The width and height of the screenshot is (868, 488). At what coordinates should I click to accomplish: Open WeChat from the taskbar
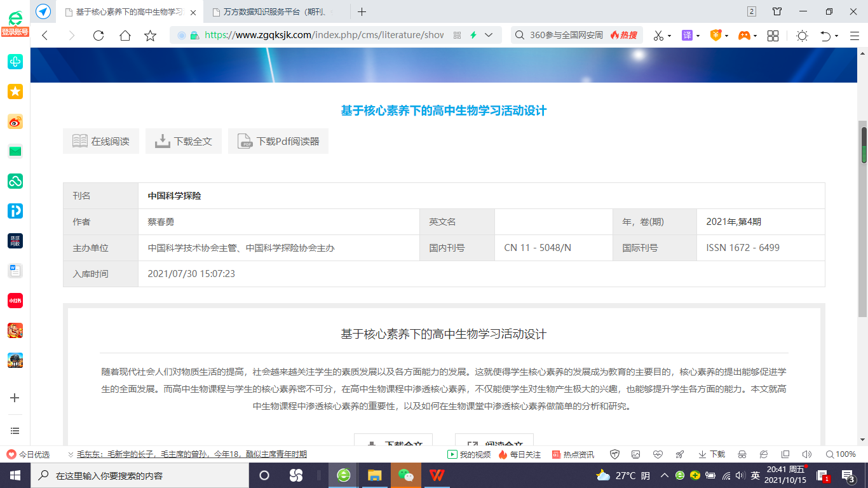coord(405,475)
